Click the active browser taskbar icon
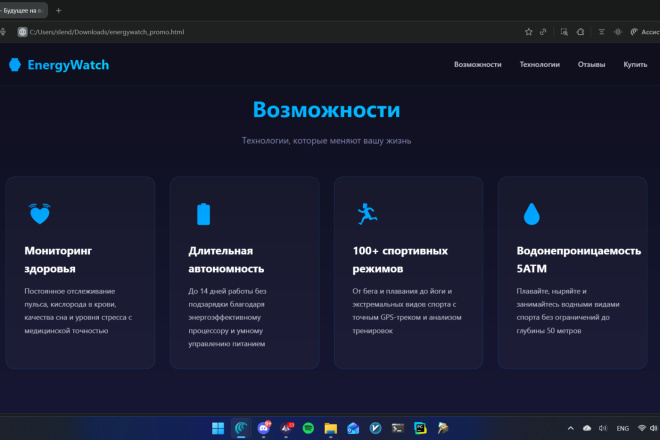 pos(241,428)
